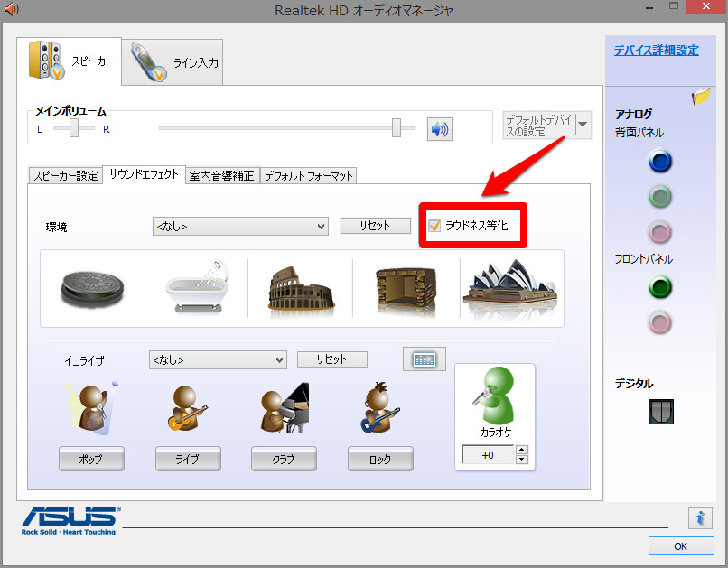Open the サウンドエフェクト tab

tap(144, 174)
